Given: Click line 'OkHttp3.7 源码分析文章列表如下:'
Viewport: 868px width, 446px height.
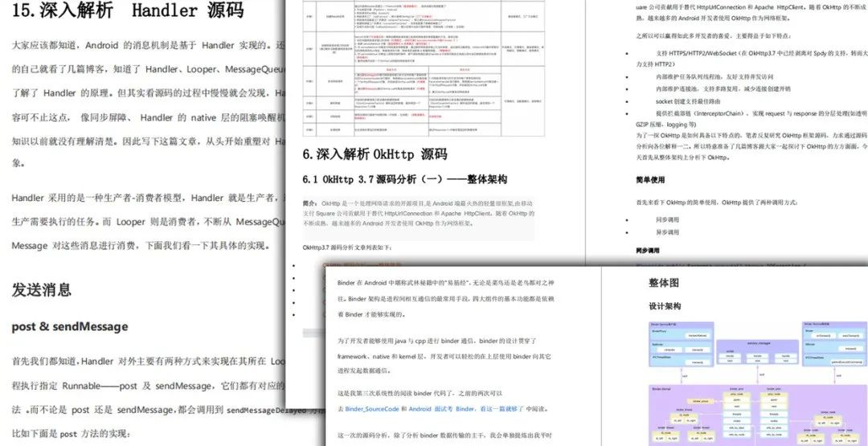Looking at the screenshot, I should [347, 249].
